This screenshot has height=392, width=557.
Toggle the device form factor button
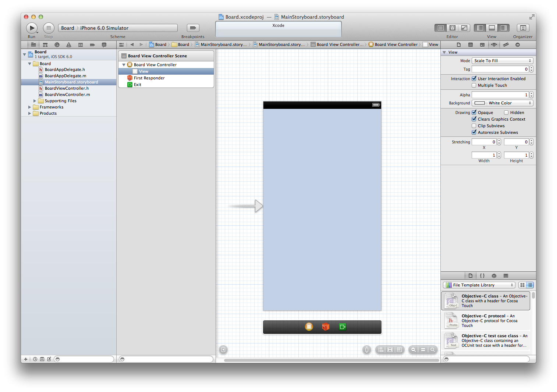click(x=367, y=350)
